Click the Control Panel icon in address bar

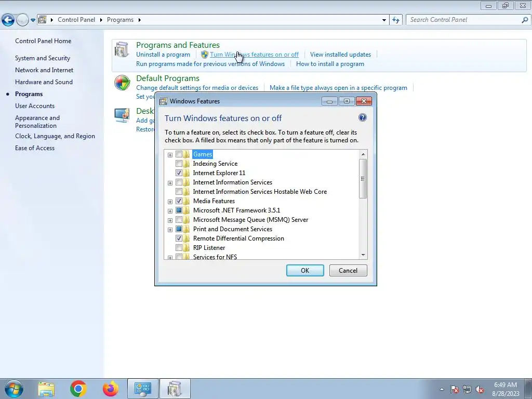43,20
